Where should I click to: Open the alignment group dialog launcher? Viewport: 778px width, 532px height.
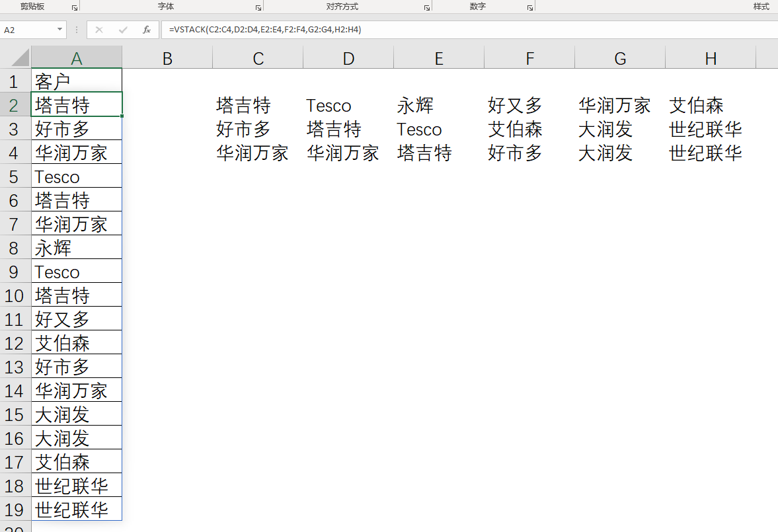tap(427, 7)
